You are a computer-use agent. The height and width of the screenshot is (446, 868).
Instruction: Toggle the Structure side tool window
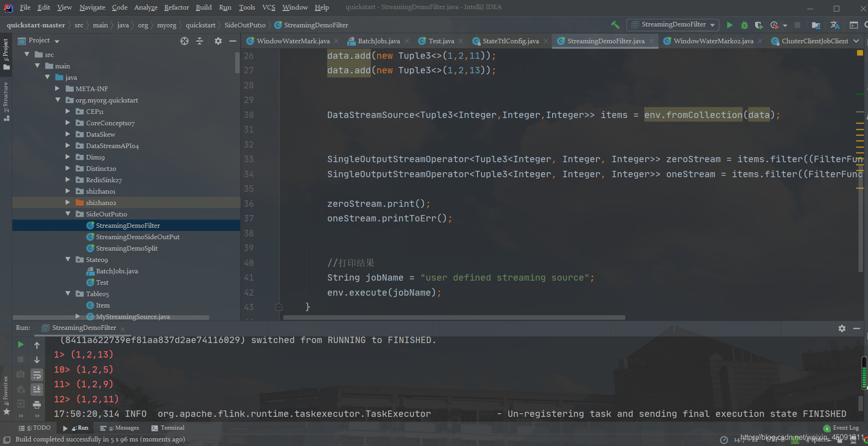[x=6, y=101]
